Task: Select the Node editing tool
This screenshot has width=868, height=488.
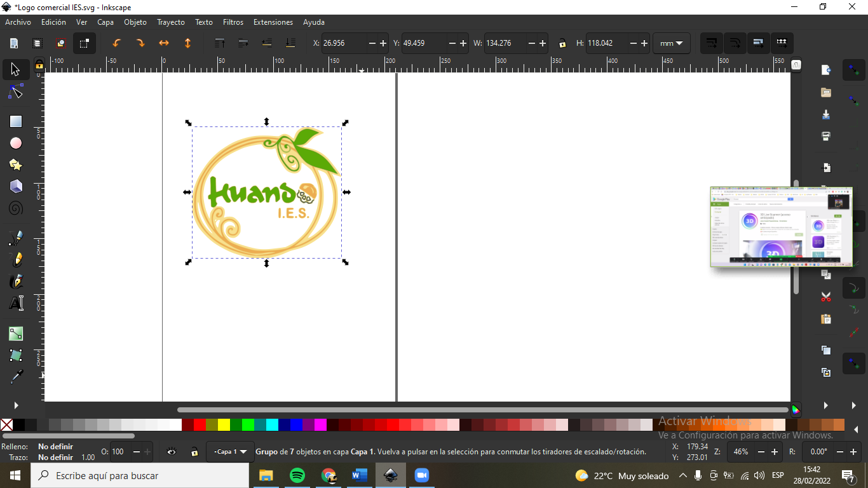Action: (x=16, y=93)
